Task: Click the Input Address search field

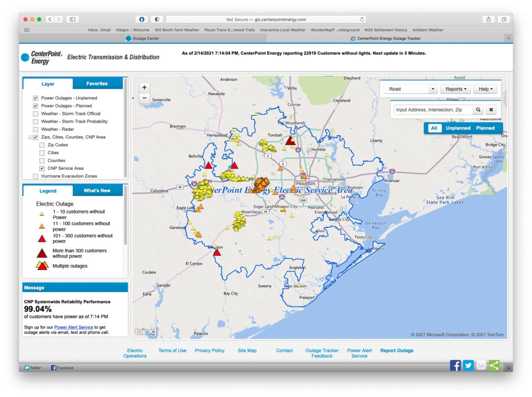Action: 433,110
